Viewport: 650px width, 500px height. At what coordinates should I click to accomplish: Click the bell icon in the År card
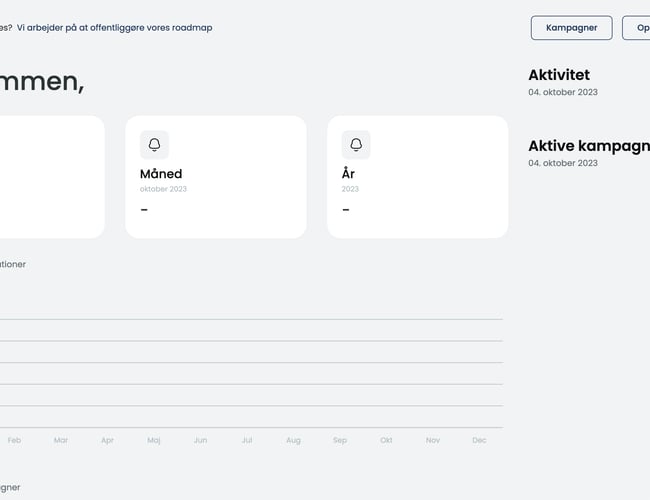click(x=356, y=145)
